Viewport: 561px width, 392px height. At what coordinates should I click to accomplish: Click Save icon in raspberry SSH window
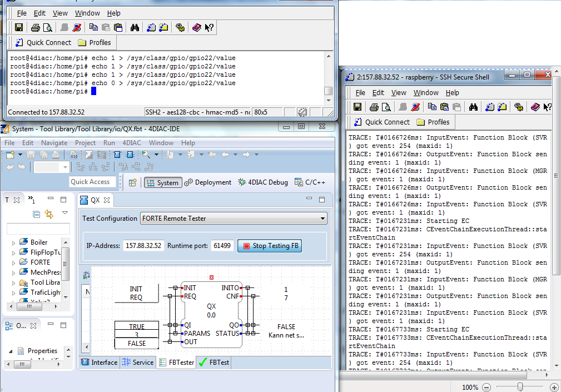[x=358, y=107]
